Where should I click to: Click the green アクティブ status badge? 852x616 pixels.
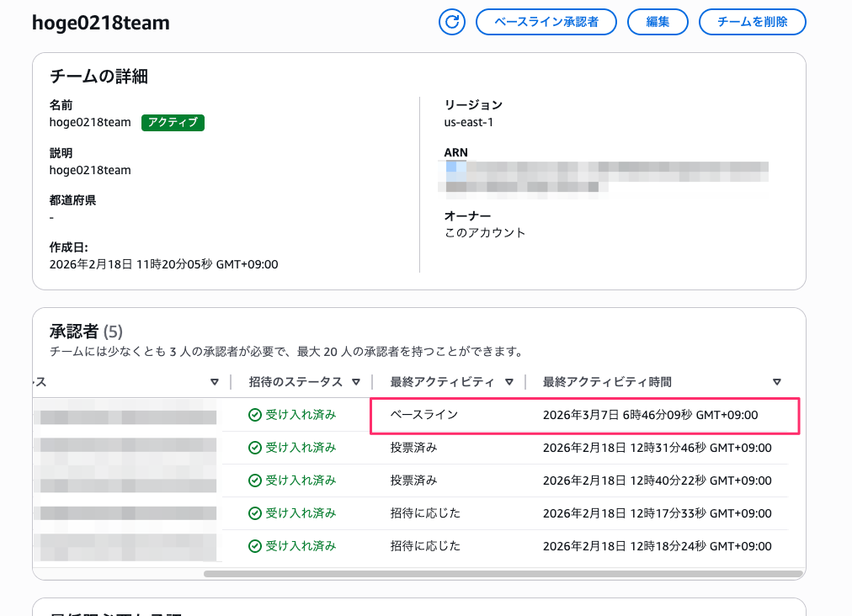click(172, 122)
